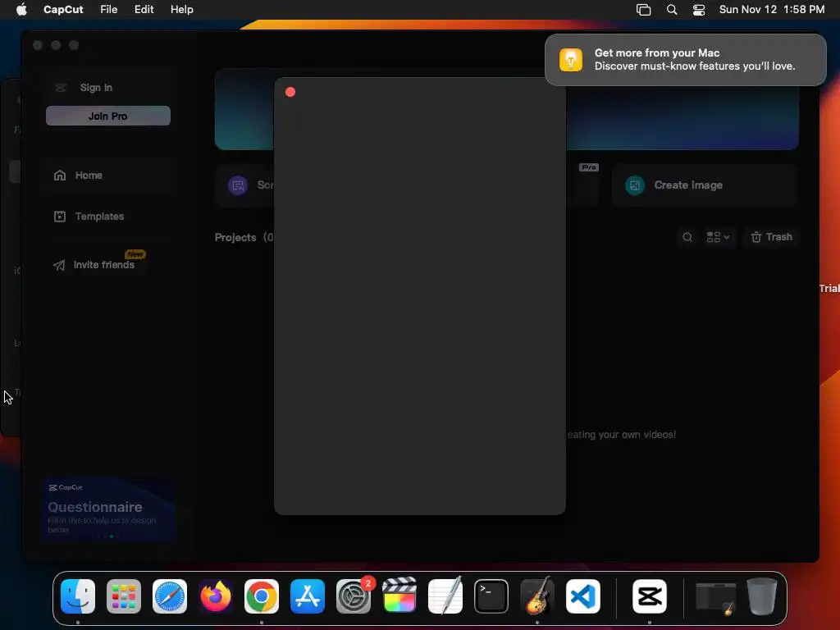Open Launchpad from the dock
Viewport: 840px width, 630px height.
pyautogui.click(x=124, y=596)
